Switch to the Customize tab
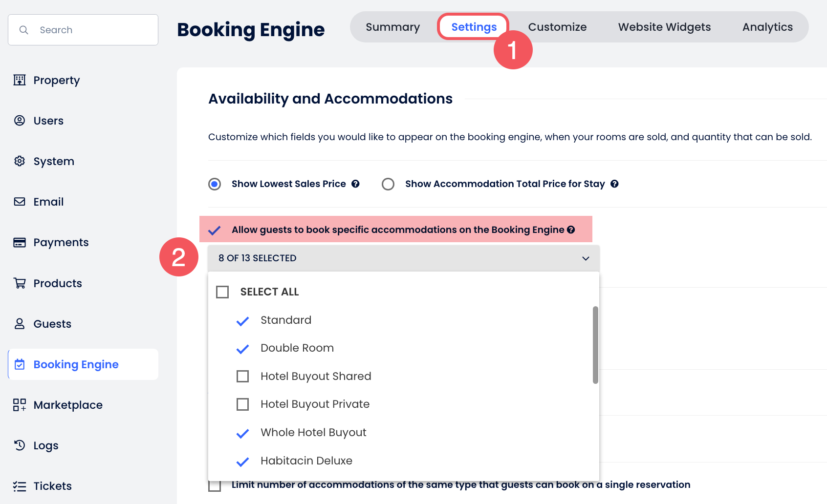This screenshot has height=504, width=827. (x=557, y=27)
